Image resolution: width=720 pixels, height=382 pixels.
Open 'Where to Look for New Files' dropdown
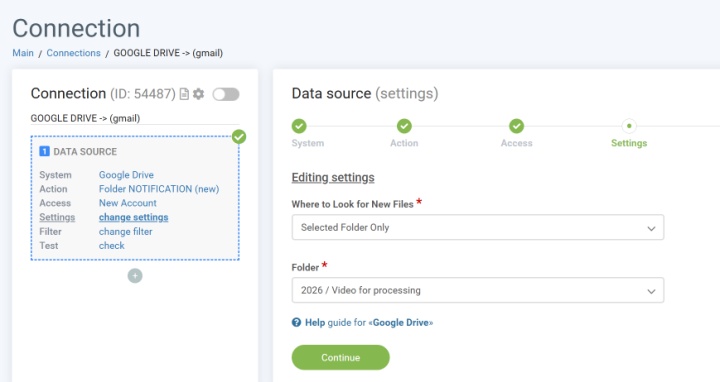478,227
